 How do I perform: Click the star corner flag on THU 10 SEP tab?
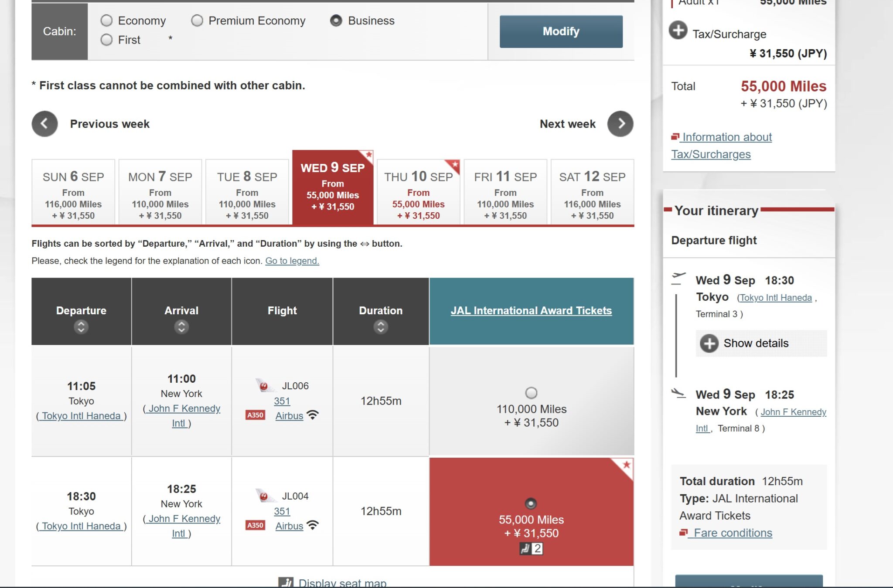(x=454, y=165)
